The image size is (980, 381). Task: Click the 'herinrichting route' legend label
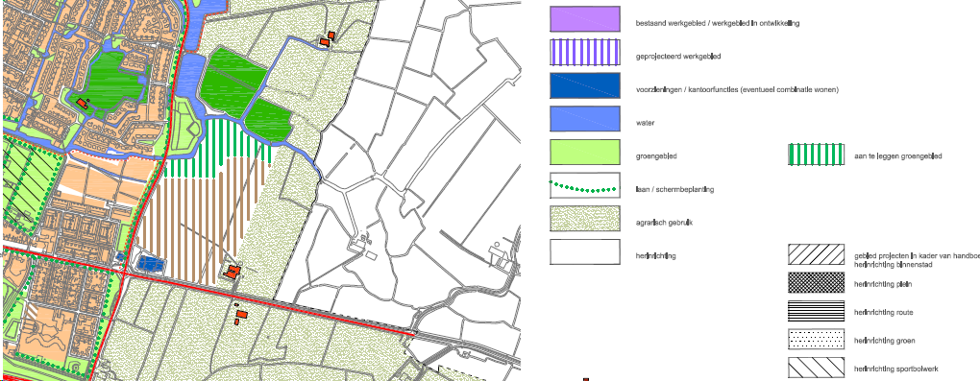pyautogui.click(x=884, y=312)
